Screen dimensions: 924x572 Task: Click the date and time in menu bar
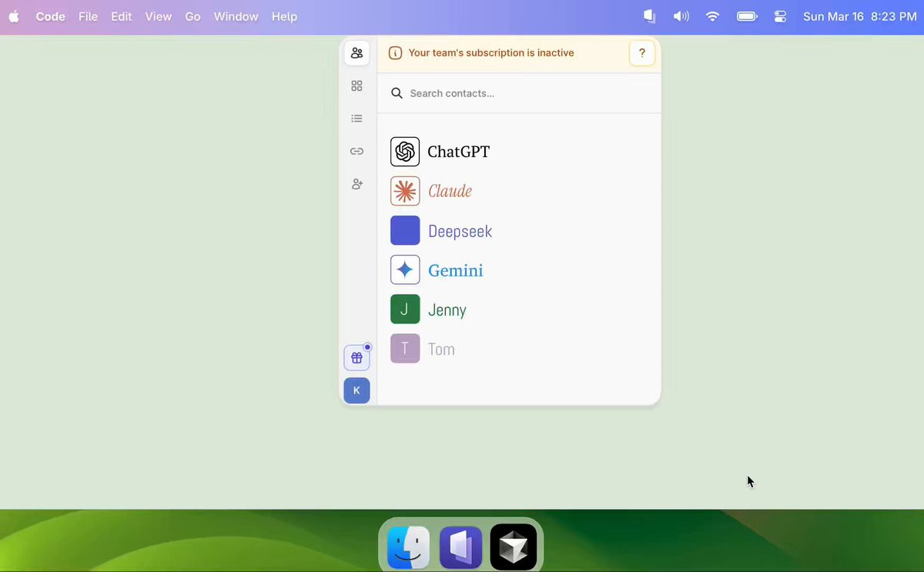click(859, 16)
